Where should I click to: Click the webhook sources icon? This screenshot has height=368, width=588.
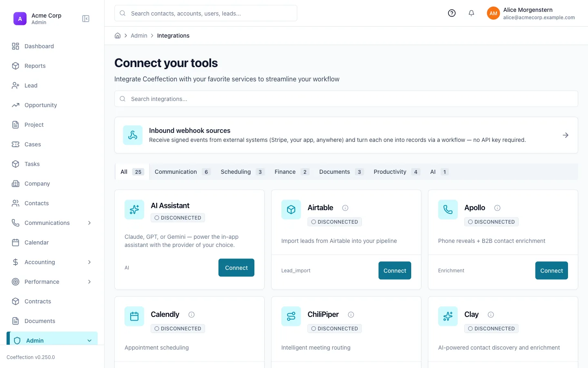(133, 135)
